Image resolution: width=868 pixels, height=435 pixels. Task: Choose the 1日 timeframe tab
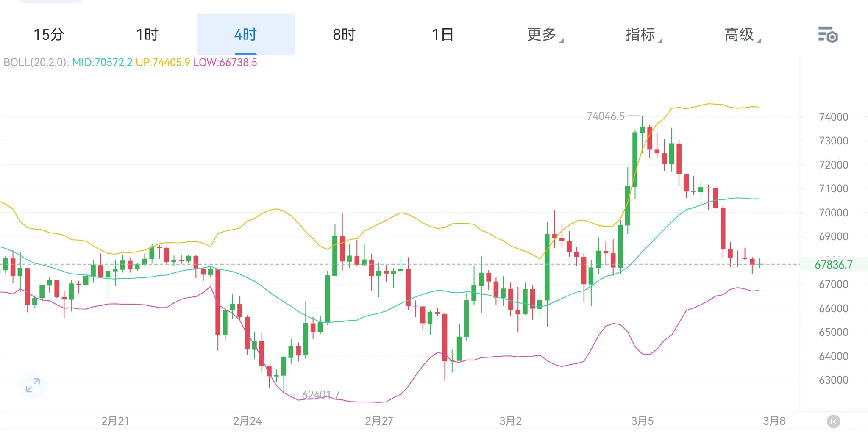pos(442,35)
